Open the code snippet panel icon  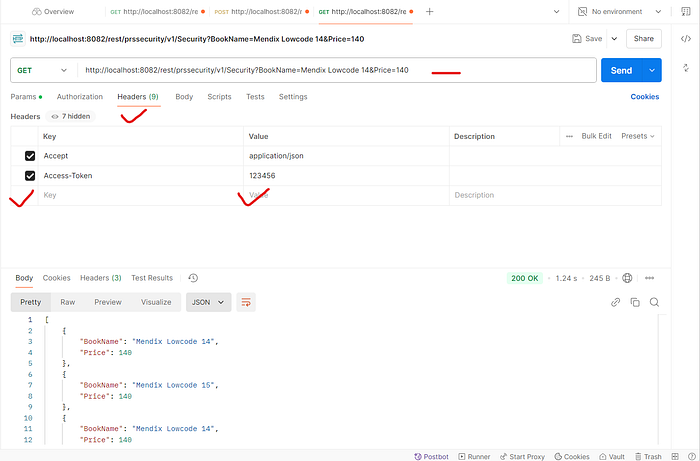point(686,38)
